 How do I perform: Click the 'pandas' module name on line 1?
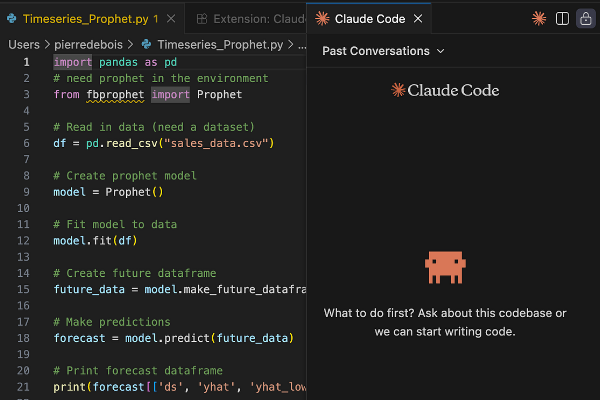click(x=118, y=62)
